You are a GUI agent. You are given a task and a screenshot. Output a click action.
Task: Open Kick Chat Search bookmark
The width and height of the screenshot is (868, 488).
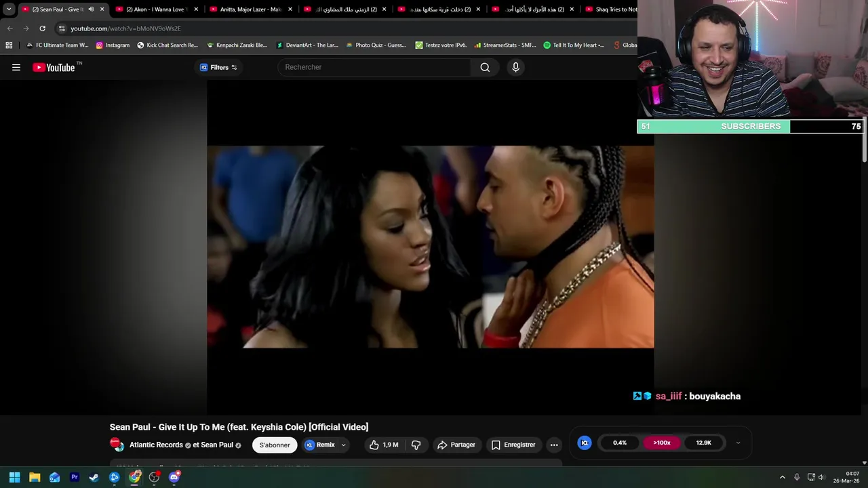[x=167, y=45]
